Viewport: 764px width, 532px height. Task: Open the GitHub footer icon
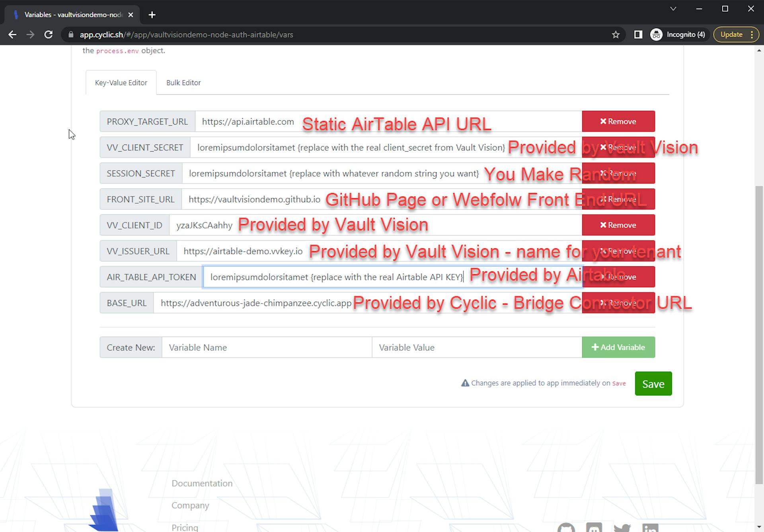point(566,528)
